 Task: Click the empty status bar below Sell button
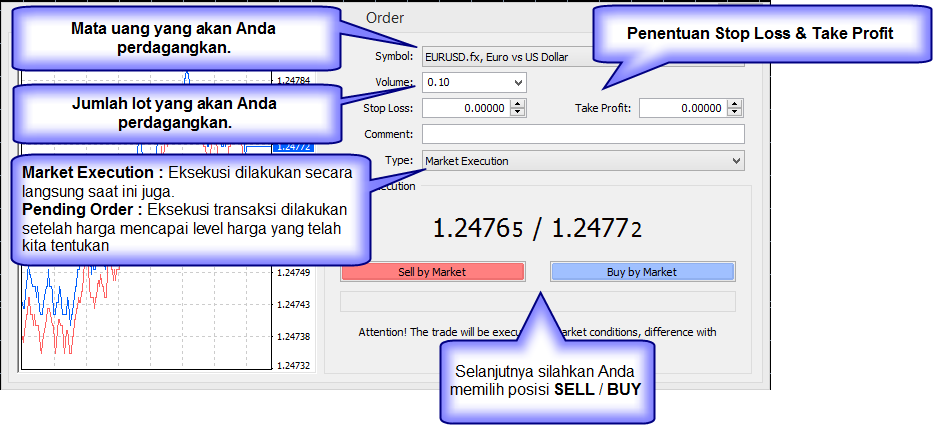point(538,302)
